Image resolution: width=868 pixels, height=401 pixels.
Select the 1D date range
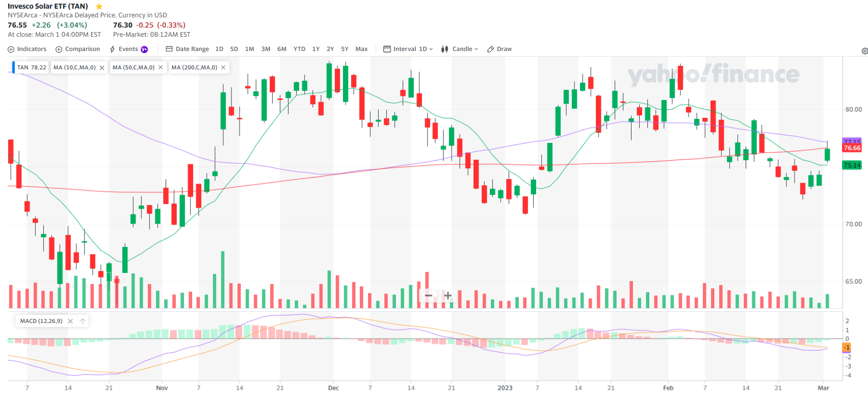coord(219,49)
